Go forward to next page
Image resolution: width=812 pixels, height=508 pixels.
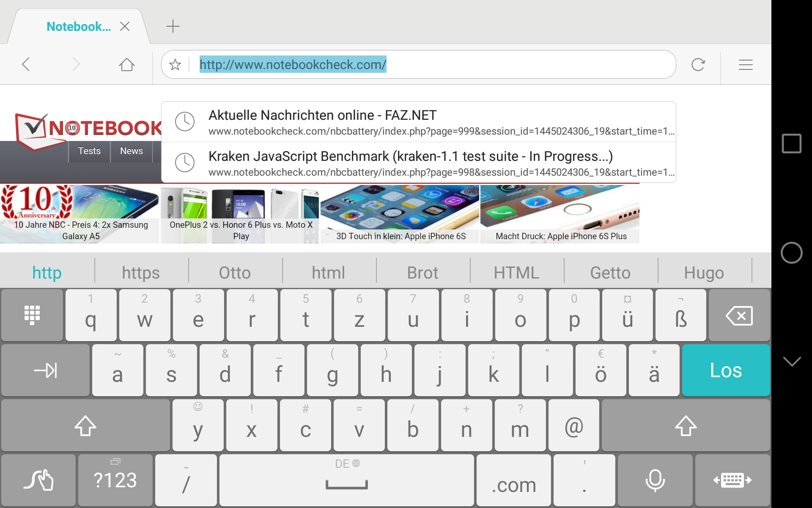coord(76,64)
